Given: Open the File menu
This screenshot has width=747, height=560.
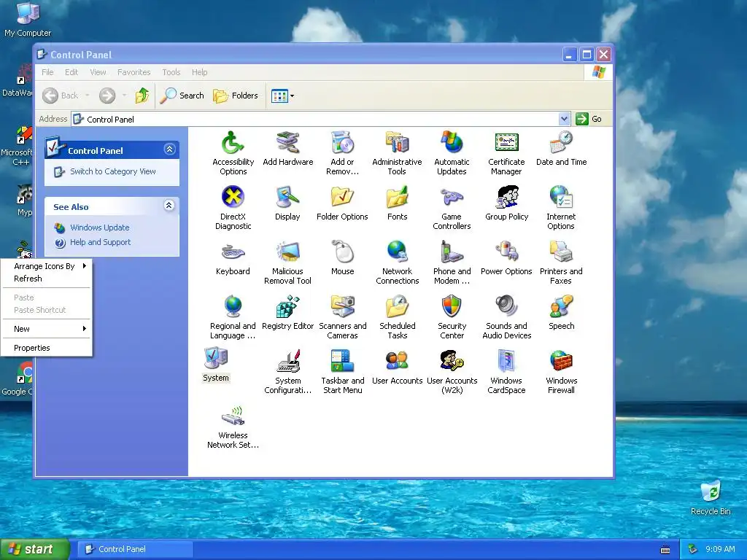Looking at the screenshot, I should 47,72.
